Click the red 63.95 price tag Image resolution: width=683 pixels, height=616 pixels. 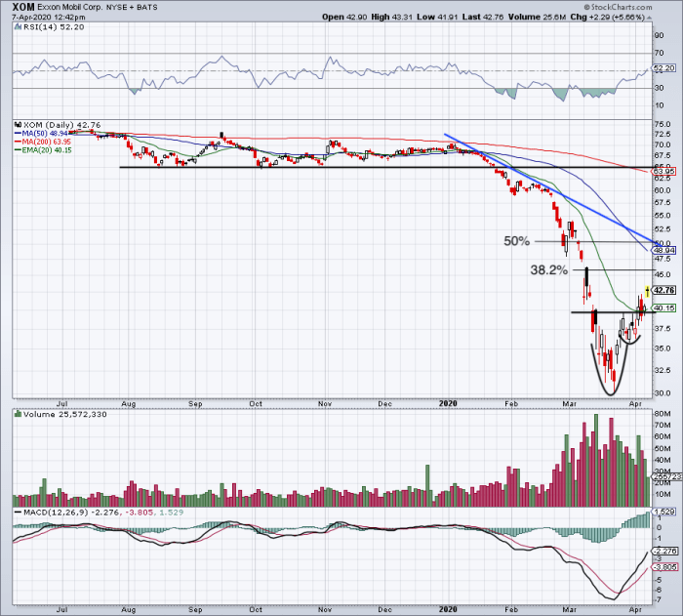[663, 172]
